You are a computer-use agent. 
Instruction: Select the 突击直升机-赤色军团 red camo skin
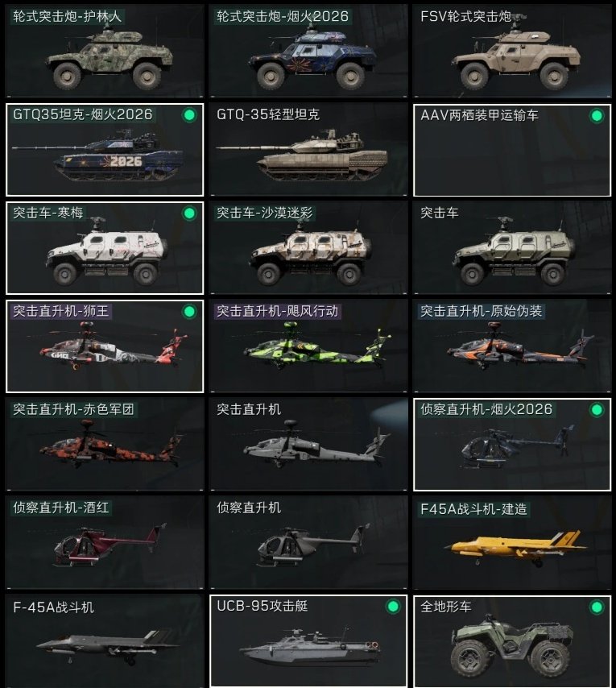[105, 445]
